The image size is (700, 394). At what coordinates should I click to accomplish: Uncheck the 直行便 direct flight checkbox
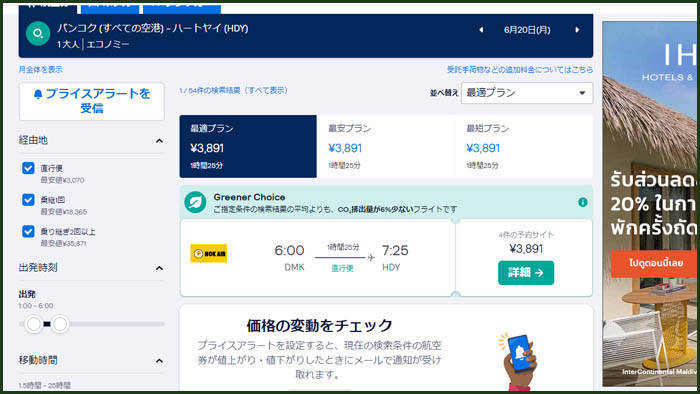pyautogui.click(x=28, y=168)
